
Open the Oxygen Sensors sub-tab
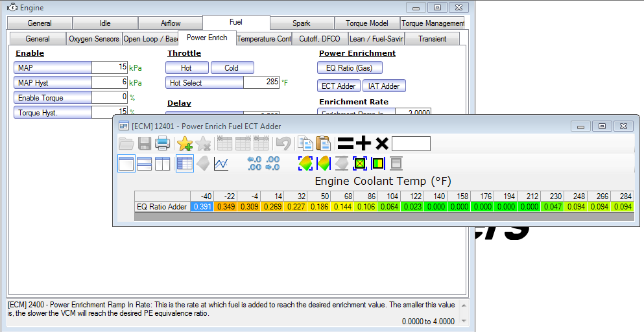94,39
